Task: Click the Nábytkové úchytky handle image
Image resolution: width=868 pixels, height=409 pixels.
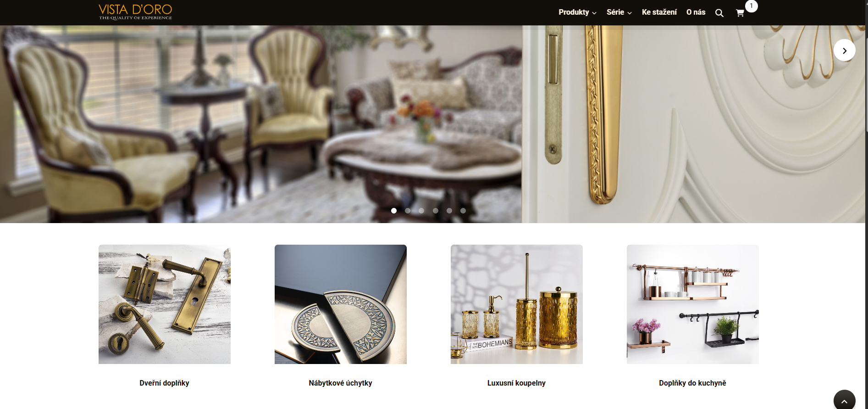Action: [341, 304]
